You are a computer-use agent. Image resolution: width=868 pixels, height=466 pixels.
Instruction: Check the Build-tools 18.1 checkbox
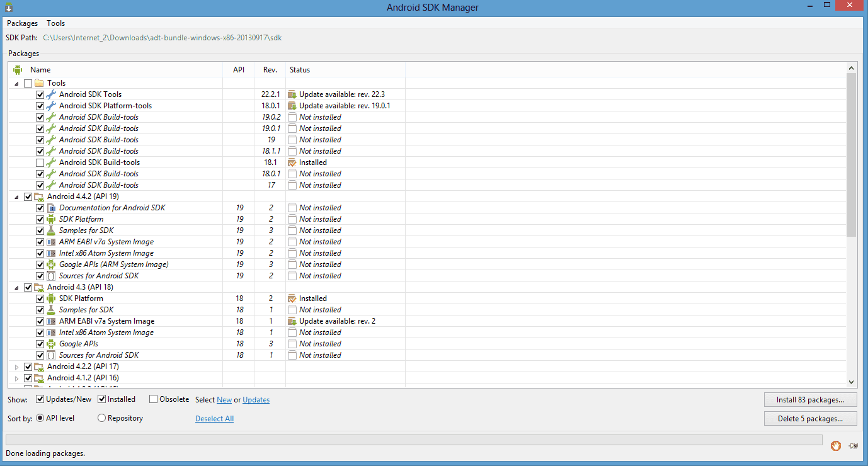click(x=40, y=162)
